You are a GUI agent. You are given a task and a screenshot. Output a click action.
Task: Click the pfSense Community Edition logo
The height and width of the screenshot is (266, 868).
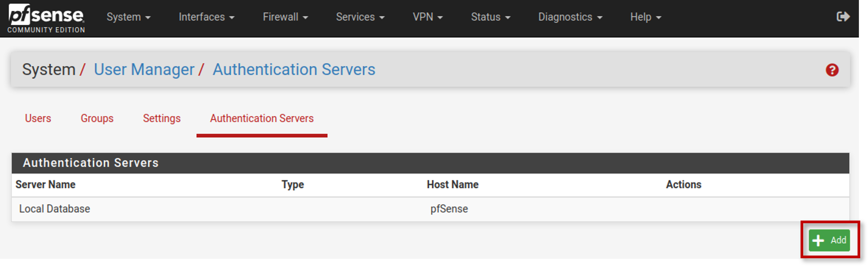click(46, 18)
